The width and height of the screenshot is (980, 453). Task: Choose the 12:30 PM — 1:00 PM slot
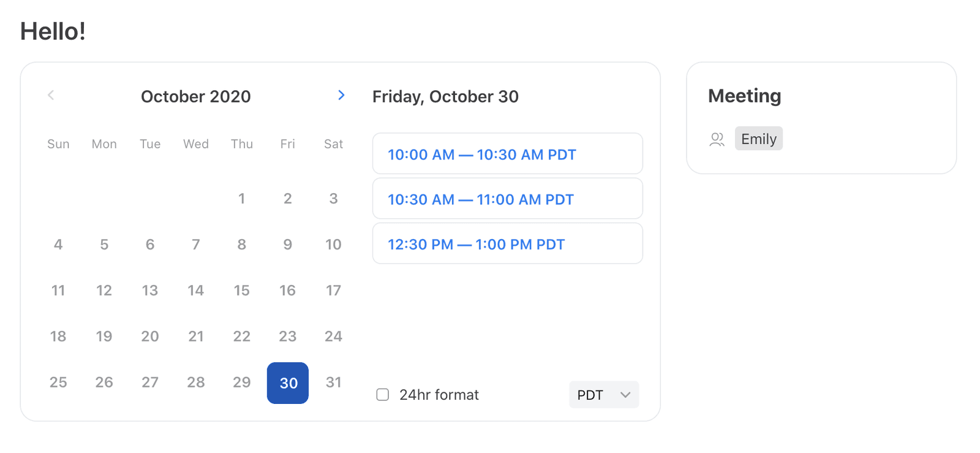pyautogui.click(x=508, y=243)
